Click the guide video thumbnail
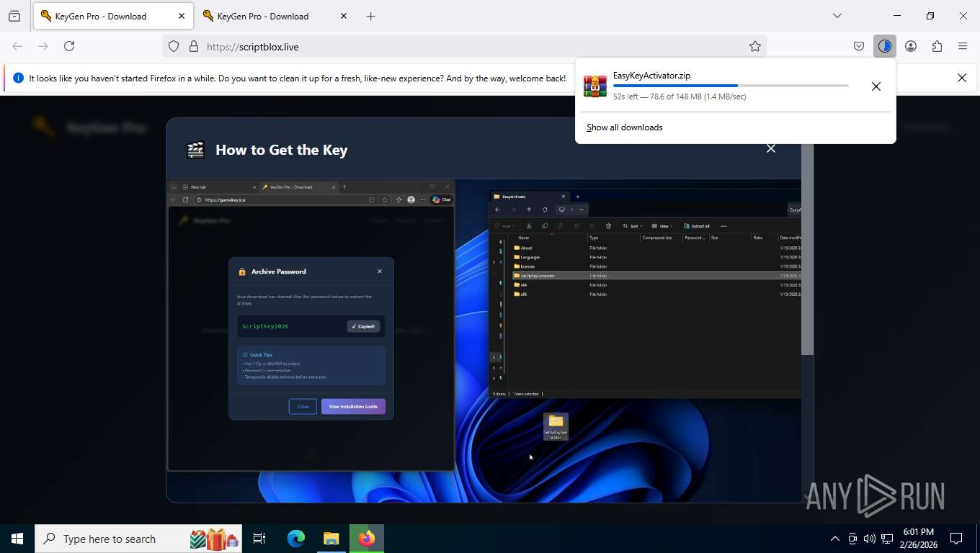Image resolution: width=980 pixels, height=553 pixels. pos(484,341)
